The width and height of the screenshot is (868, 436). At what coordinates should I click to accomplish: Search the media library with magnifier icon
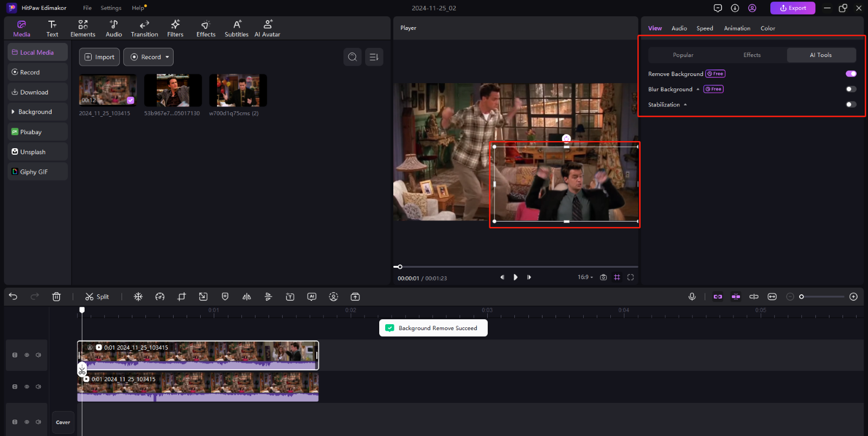[x=353, y=57]
